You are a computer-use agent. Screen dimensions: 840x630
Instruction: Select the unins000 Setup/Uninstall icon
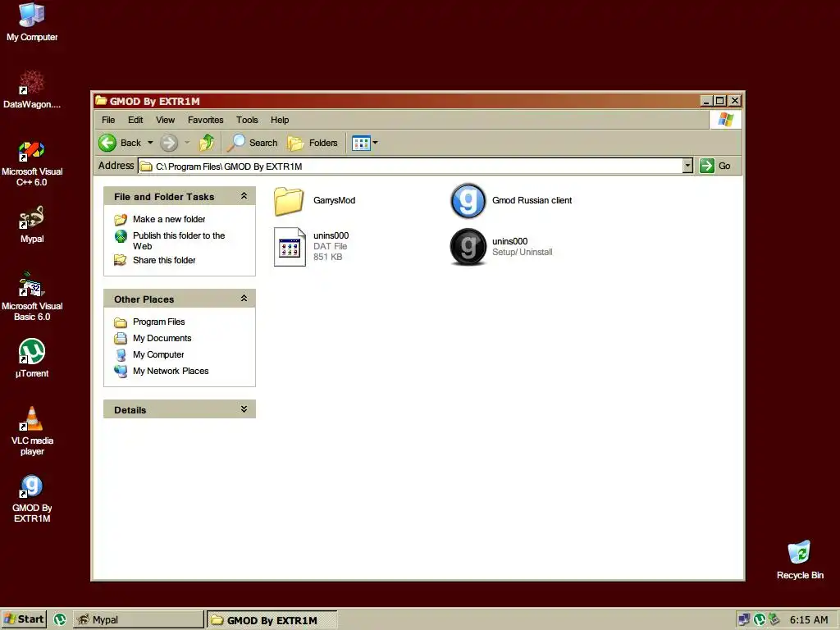[x=468, y=246]
